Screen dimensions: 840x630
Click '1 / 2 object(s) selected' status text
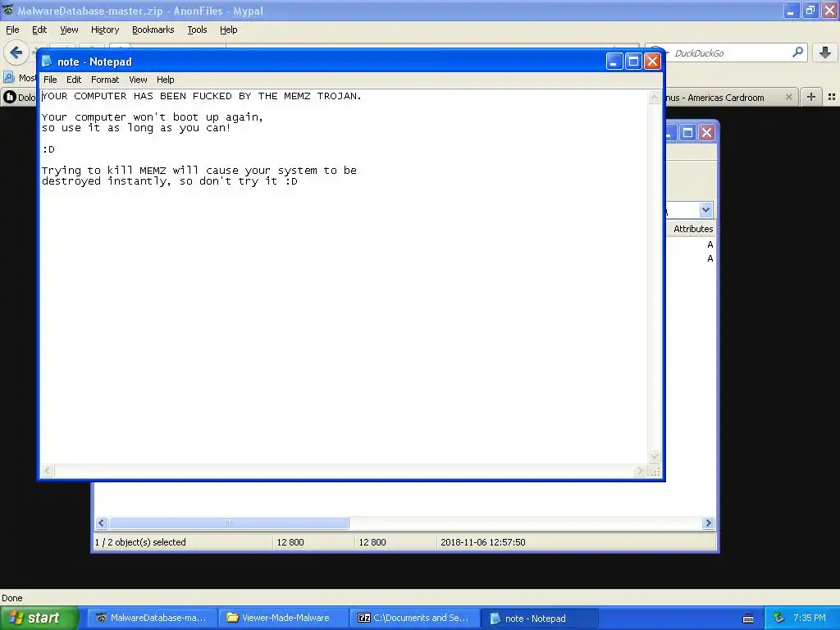click(x=140, y=542)
